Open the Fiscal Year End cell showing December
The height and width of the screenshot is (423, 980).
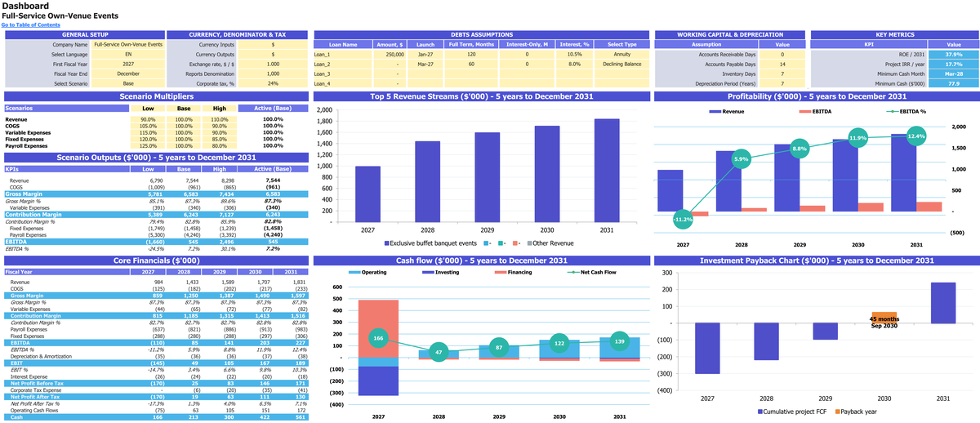(128, 73)
